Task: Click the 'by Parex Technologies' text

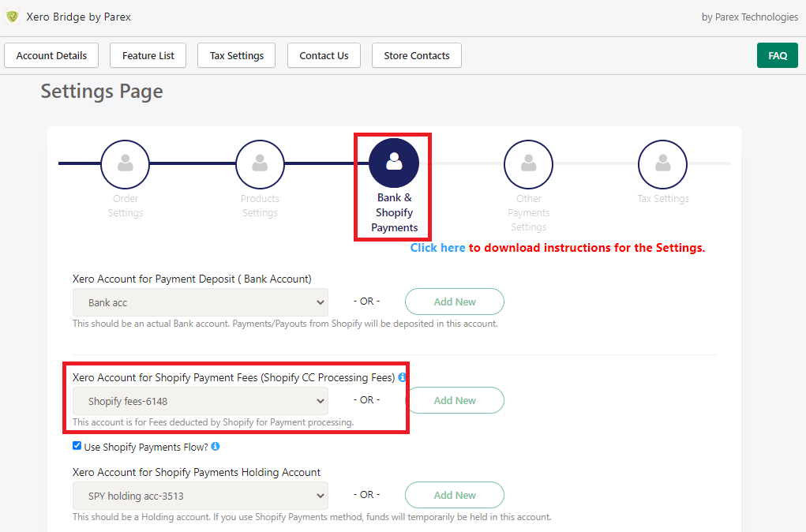Action: click(x=750, y=17)
